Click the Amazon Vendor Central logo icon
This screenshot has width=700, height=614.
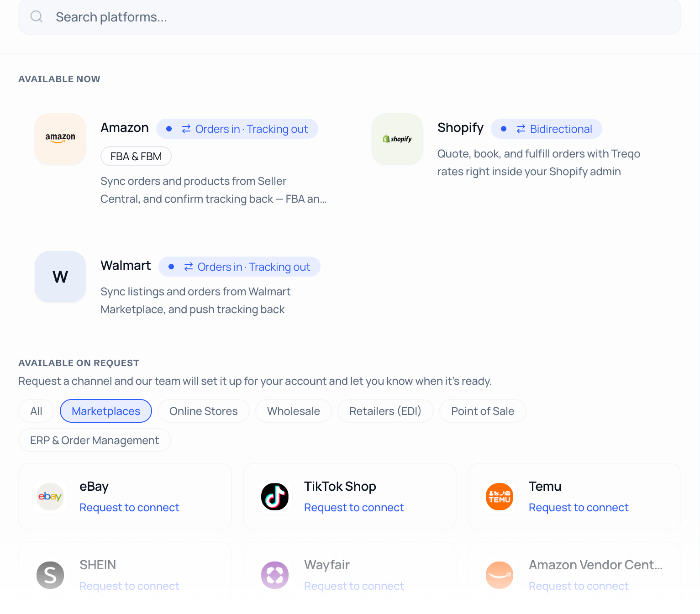click(x=500, y=575)
